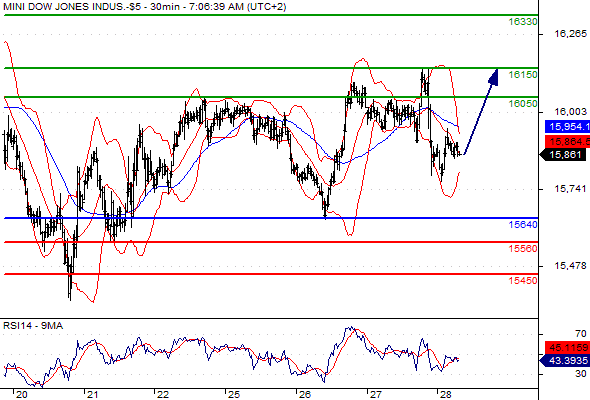Click the 16150 resistance level label

pyautogui.click(x=523, y=75)
